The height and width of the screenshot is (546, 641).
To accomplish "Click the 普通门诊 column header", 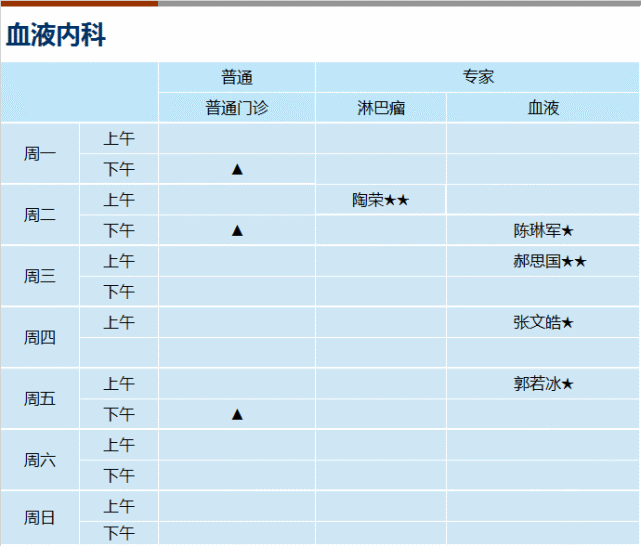I will point(237,107).
